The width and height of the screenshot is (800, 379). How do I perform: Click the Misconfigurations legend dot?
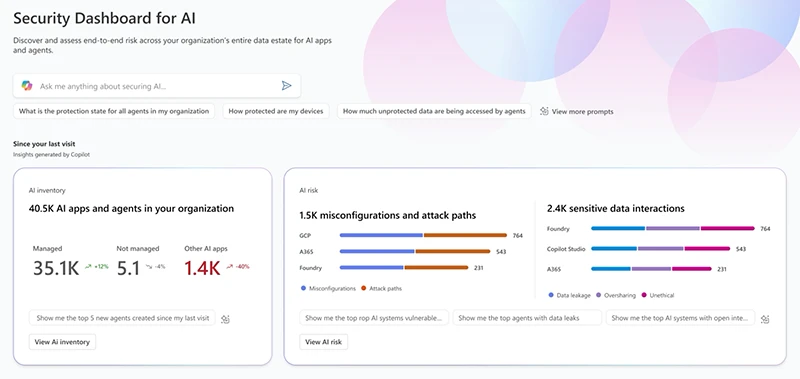tap(304, 288)
